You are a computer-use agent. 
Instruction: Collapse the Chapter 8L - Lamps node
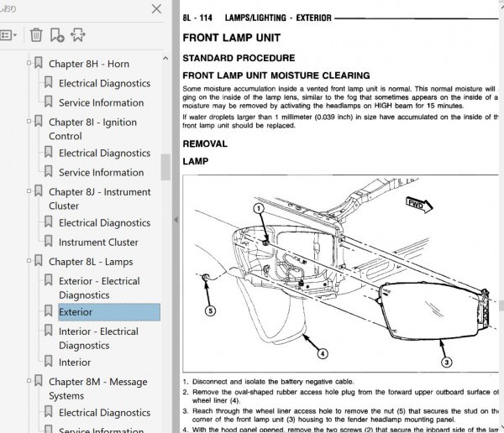pyautogui.click(x=29, y=260)
